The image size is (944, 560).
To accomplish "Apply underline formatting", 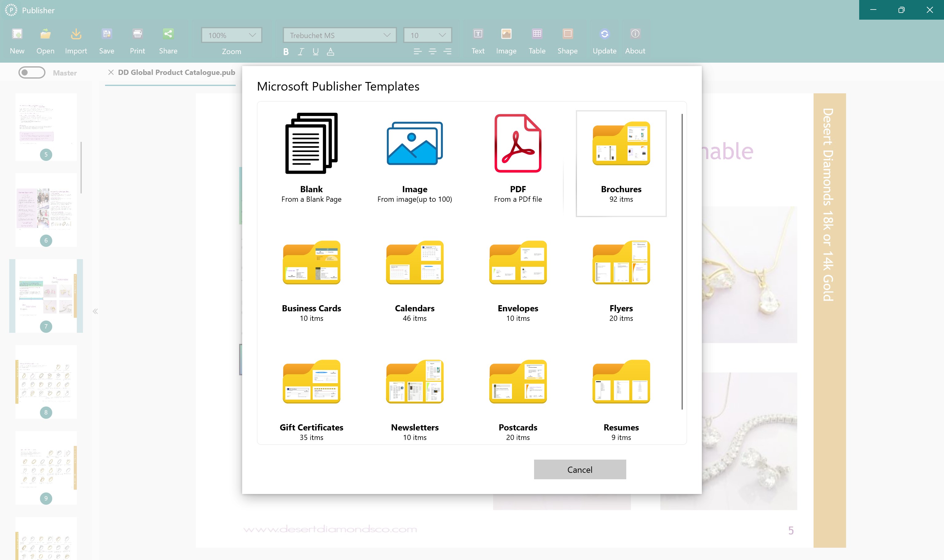I will [x=315, y=52].
